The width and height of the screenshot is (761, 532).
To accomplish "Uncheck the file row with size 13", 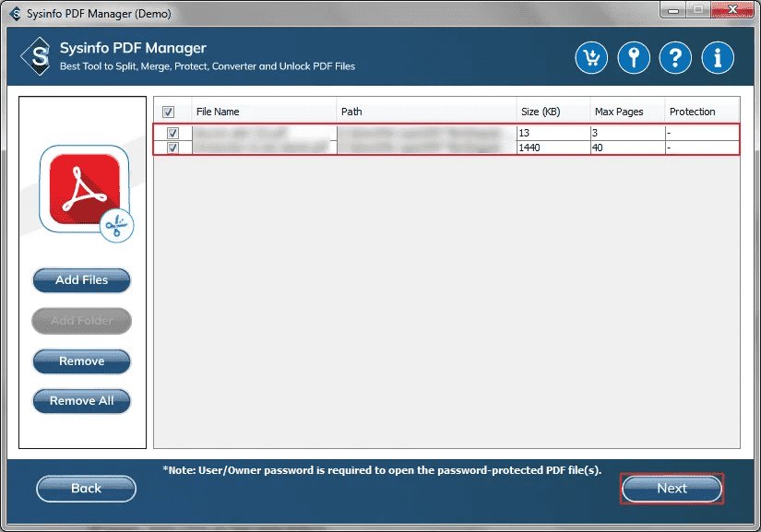I will [172, 133].
